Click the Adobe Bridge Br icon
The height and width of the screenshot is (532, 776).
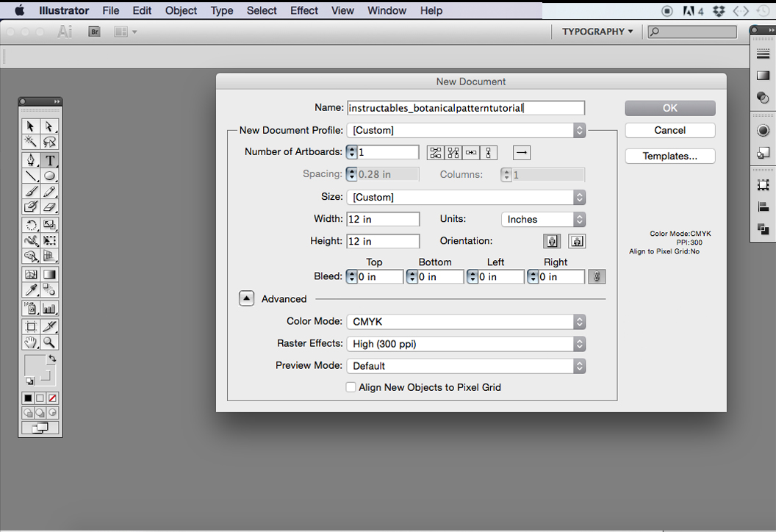pos(94,32)
